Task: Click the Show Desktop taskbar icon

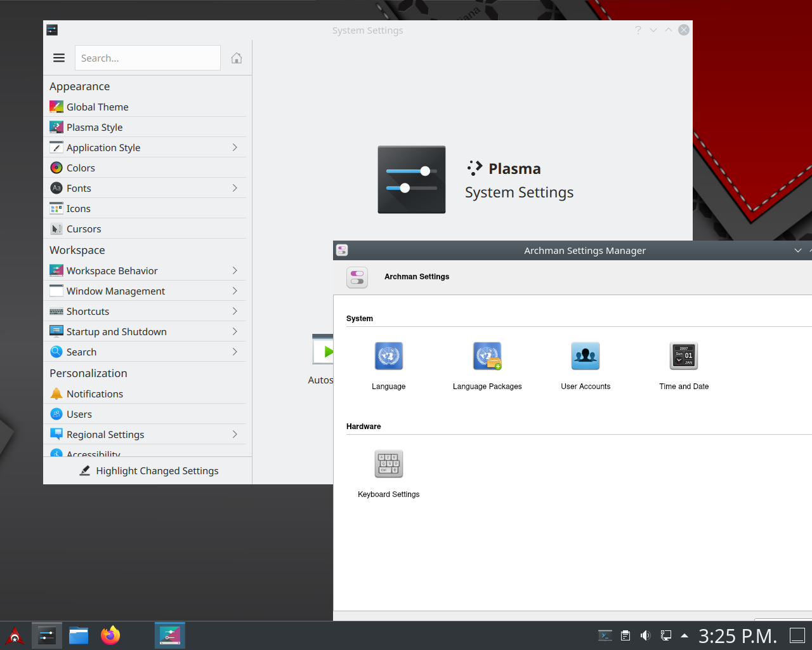Action: coord(797,635)
